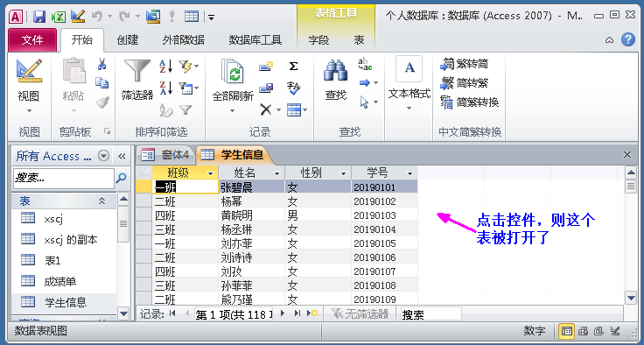Click the remove sort eraser icon

pos(166,109)
